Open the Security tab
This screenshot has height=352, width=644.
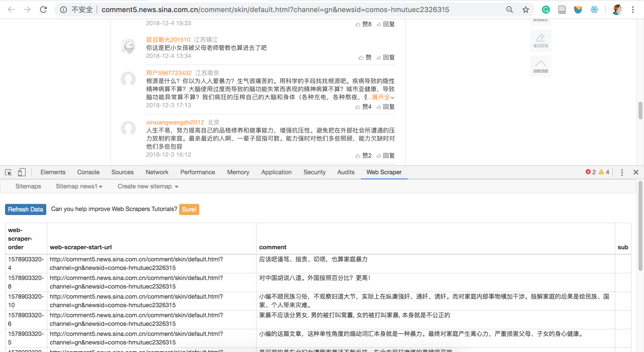tap(315, 172)
